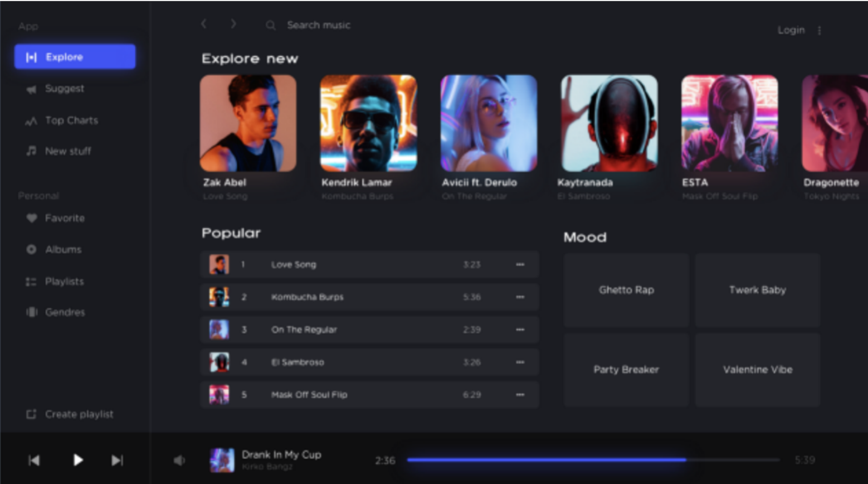Go to Top Charts
The height and width of the screenshot is (484, 868).
(71, 120)
